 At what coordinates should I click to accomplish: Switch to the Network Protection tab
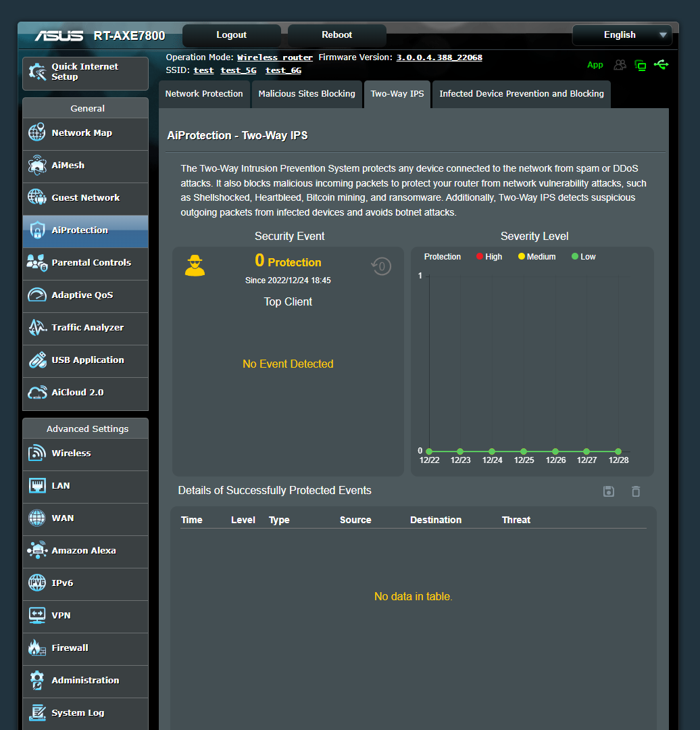[x=204, y=93]
